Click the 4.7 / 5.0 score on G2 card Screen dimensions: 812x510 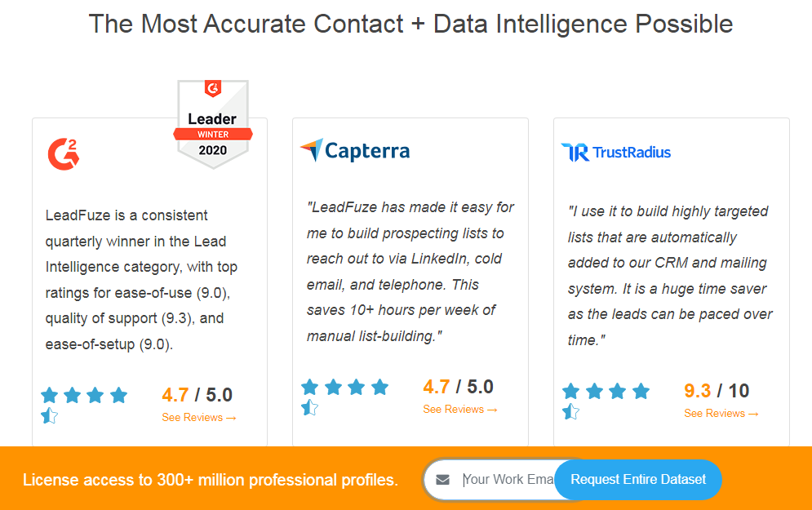point(197,395)
